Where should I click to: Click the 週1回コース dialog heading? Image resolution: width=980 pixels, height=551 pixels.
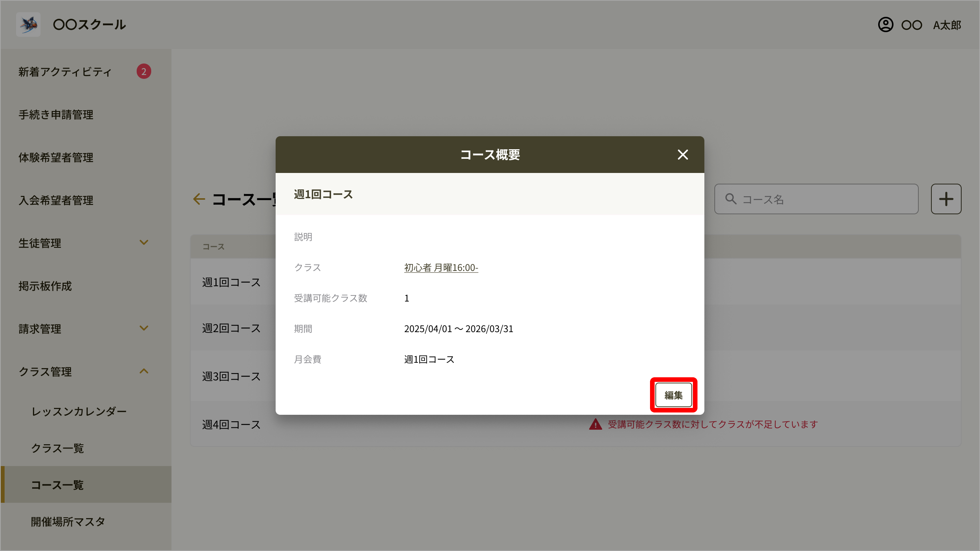click(x=323, y=194)
